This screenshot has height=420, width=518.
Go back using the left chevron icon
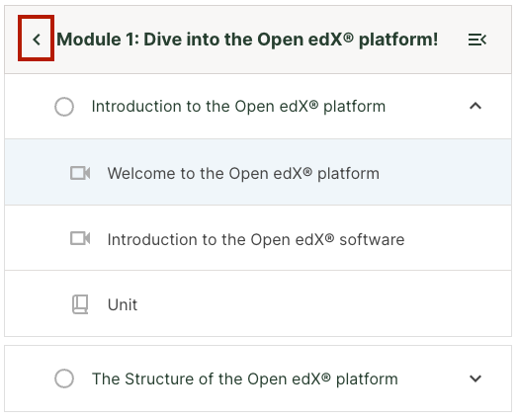[36, 39]
